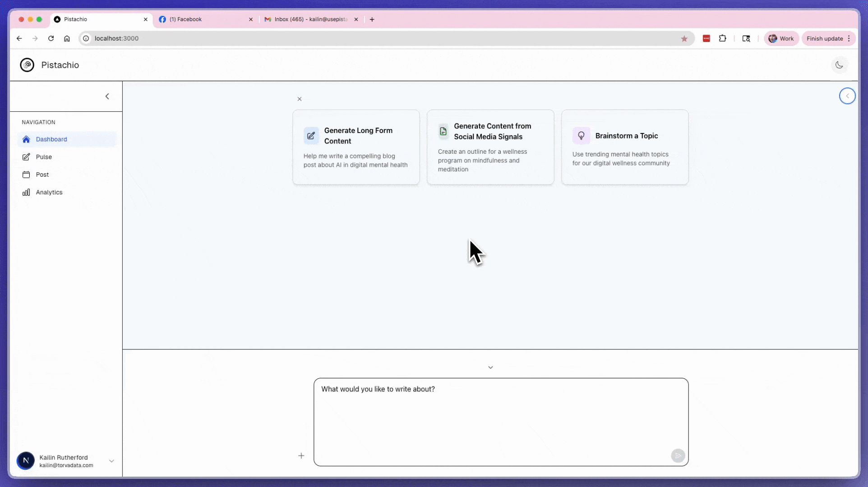Open the Dashboard via its home icon
This screenshot has width=868, height=487.
point(26,139)
